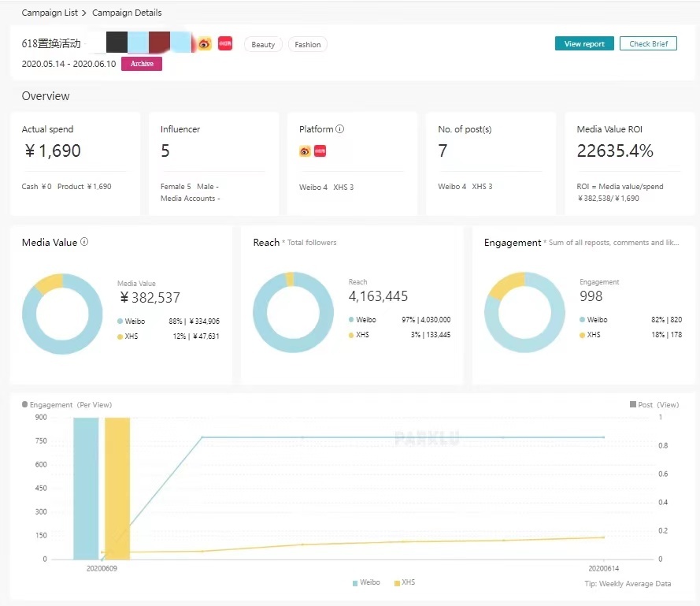
Task: Click the Weibo icon beside the campaign title
Action: tap(205, 44)
